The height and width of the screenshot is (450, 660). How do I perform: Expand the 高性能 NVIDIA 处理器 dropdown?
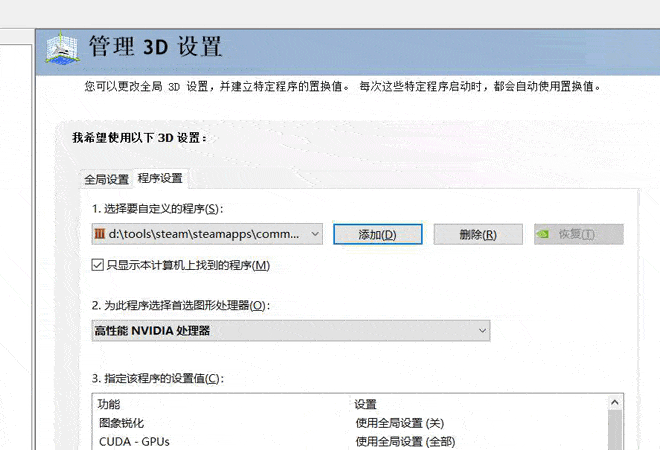[x=482, y=331]
